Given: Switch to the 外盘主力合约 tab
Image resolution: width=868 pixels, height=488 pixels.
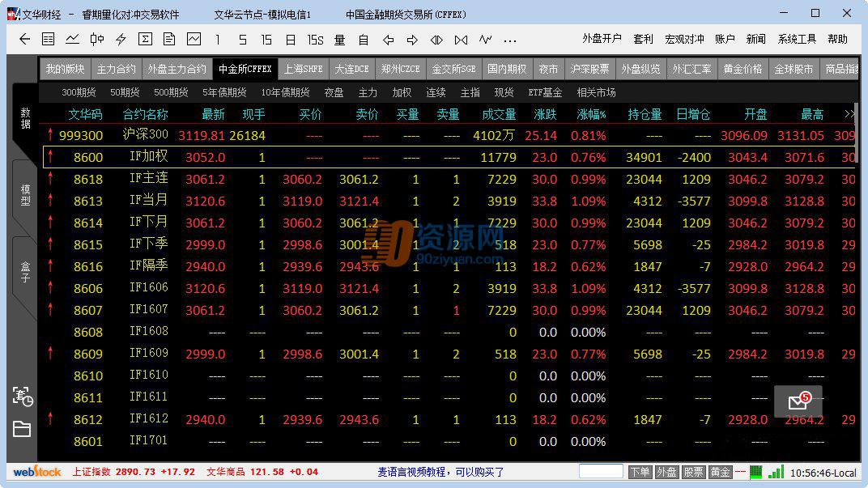Looking at the screenshot, I should tap(177, 69).
